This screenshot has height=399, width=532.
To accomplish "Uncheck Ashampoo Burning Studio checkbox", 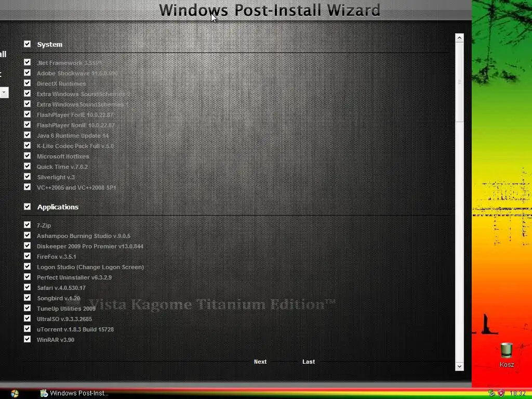I will pos(27,235).
